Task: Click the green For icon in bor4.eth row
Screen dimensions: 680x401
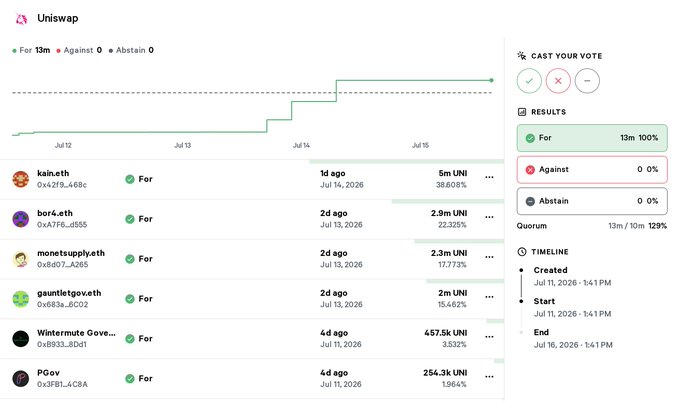Action: (x=130, y=219)
